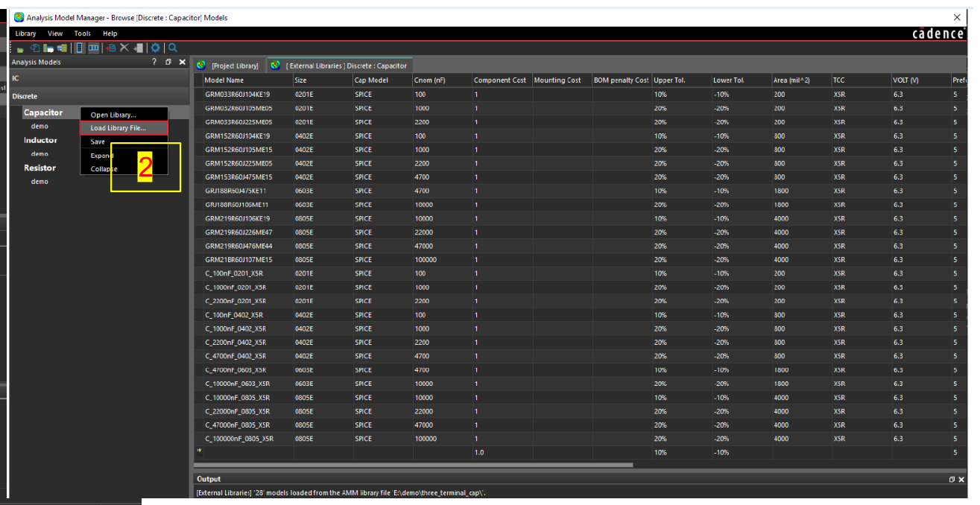Screen dimensions: 980x505
Task: Select Capacitor in the Analysis Models tree
Action: (x=43, y=112)
